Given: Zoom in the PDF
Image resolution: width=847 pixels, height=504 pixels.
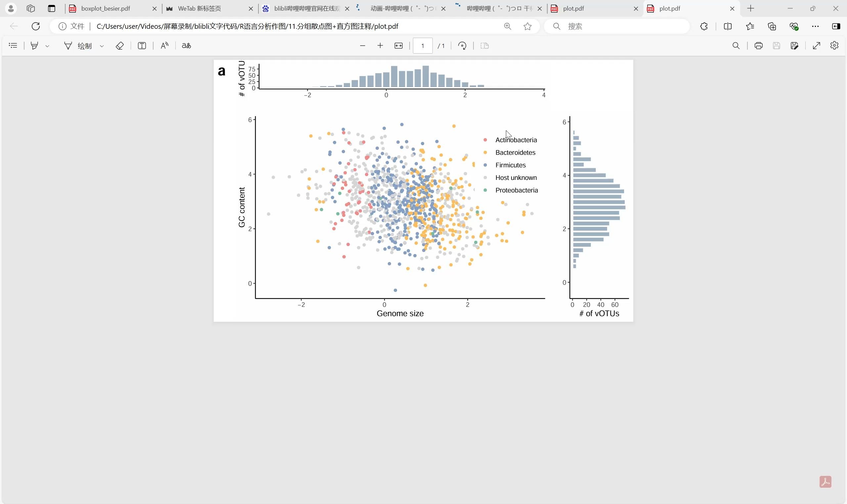Looking at the screenshot, I should click(x=380, y=46).
